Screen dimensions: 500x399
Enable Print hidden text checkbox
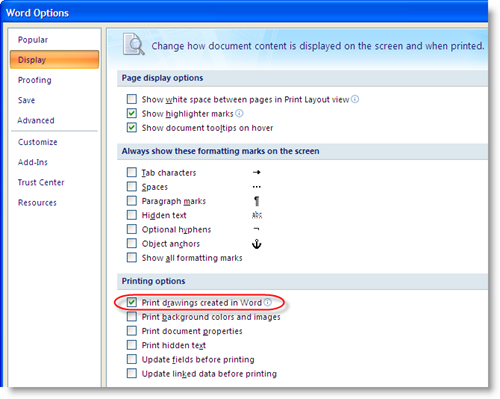(132, 345)
